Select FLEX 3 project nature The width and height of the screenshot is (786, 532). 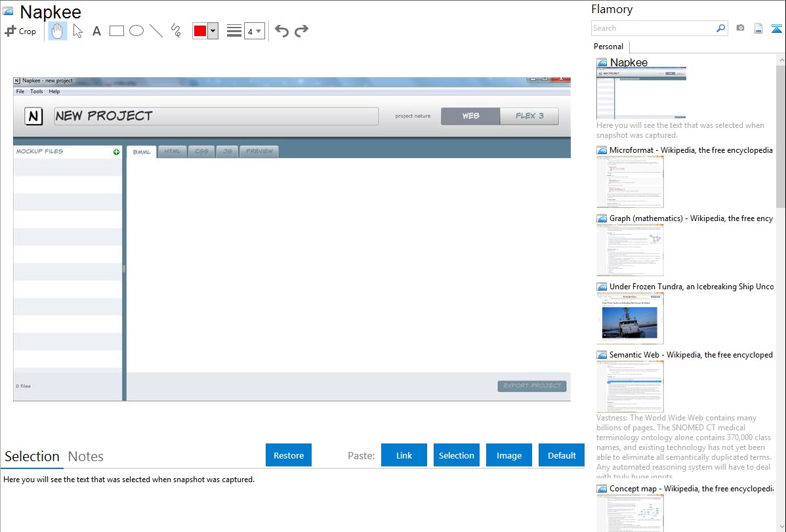(529, 116)
